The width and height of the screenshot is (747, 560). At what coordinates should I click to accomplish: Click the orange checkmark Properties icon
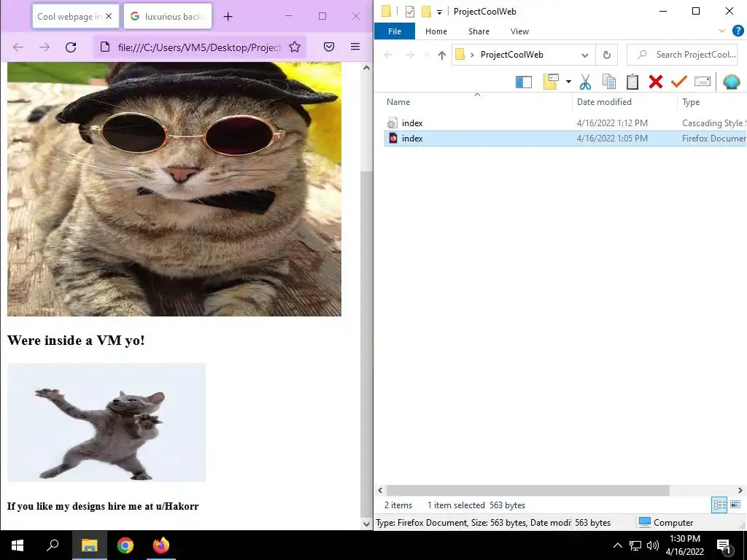(679, 82)
